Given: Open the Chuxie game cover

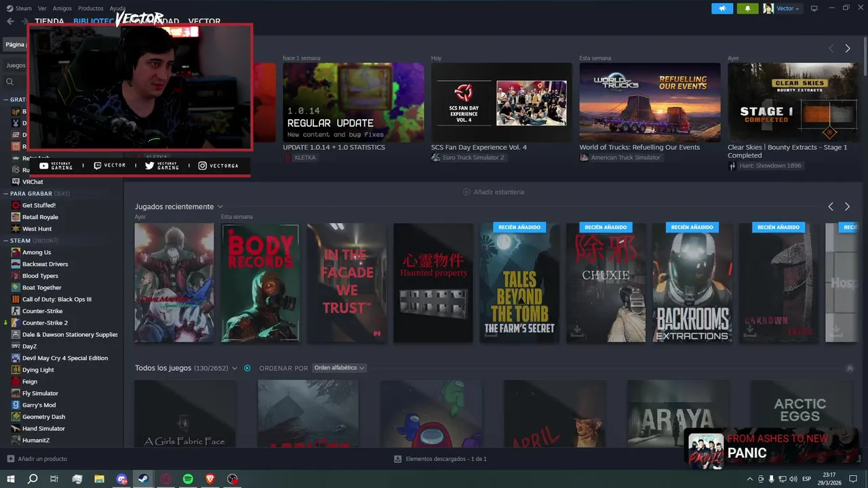Looking at the screenshot, I should tap(606, 283).
